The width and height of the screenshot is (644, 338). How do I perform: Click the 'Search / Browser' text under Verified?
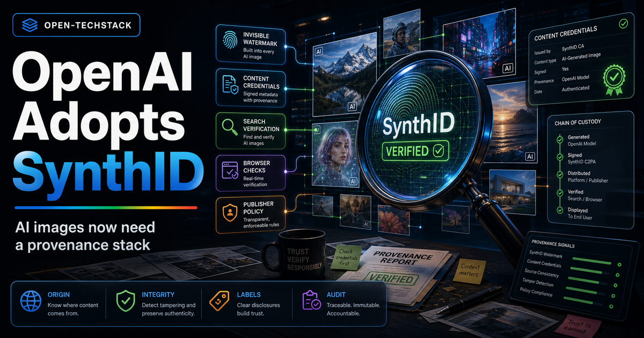click(584, 200)
